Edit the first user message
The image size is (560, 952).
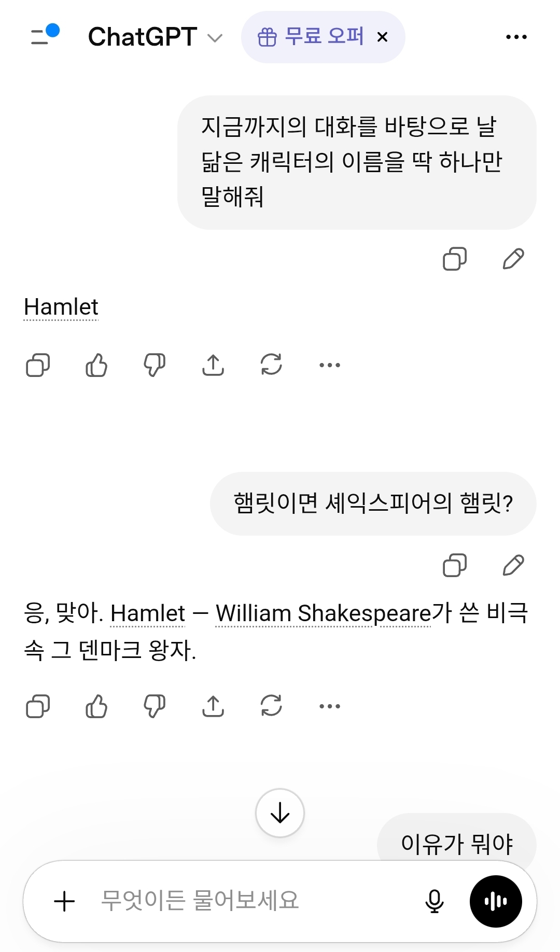tap(513, 259)
